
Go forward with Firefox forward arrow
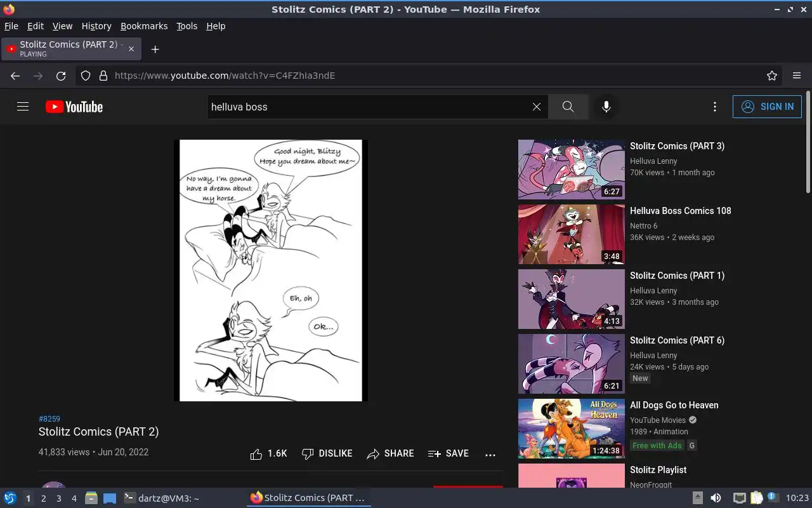click(38, 76)
